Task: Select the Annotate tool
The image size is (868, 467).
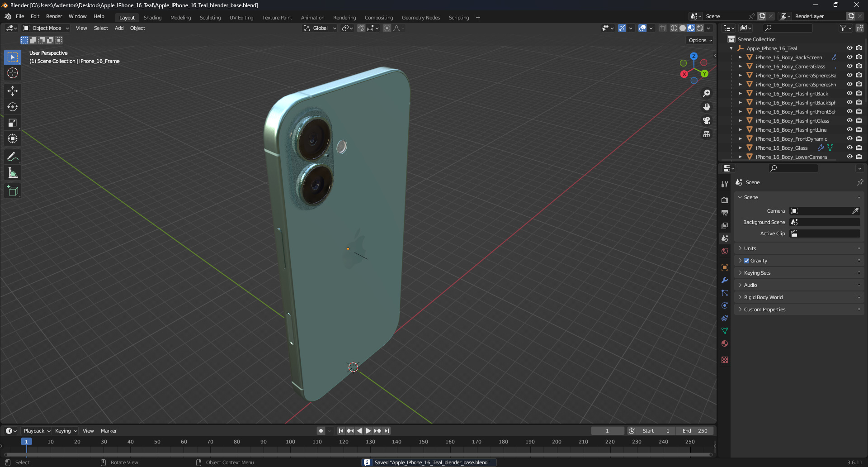Action: (13, 157)
